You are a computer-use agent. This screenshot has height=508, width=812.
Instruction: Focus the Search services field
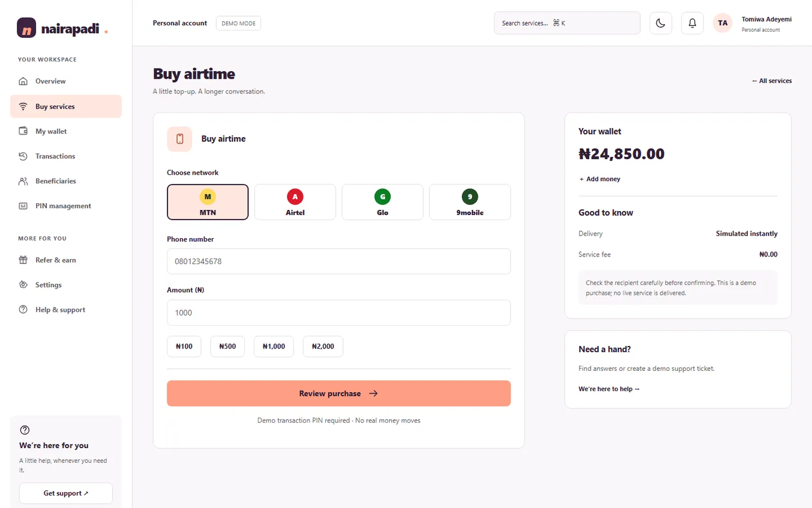(567, 23)
